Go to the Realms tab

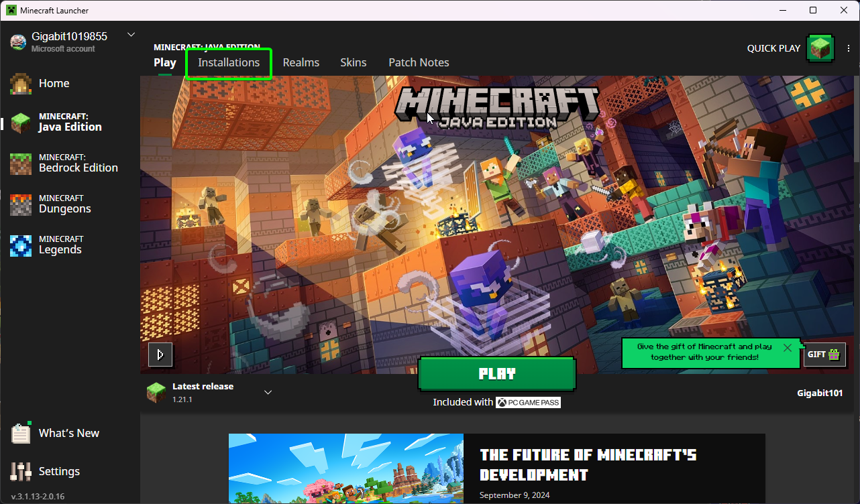[x=301, y=62]
